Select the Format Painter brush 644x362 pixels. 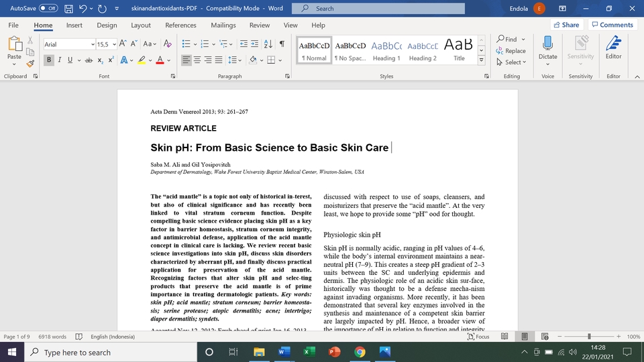click(x=30, y=63)
